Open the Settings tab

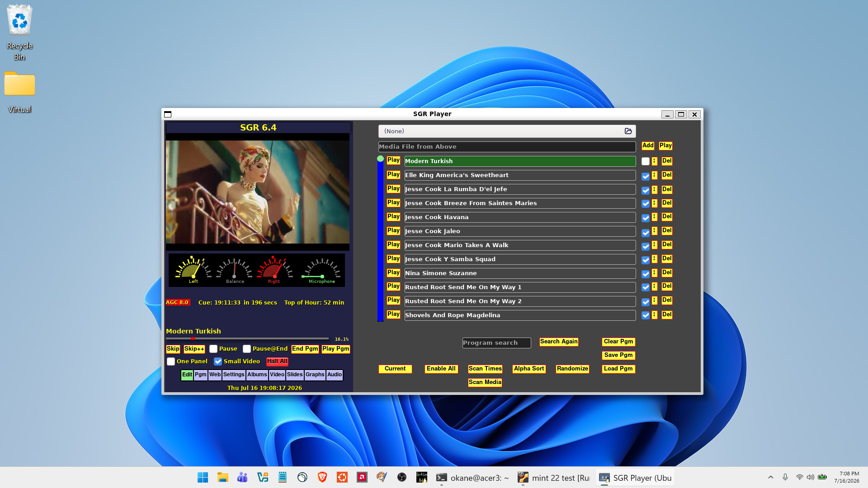[x=234, y=375]
